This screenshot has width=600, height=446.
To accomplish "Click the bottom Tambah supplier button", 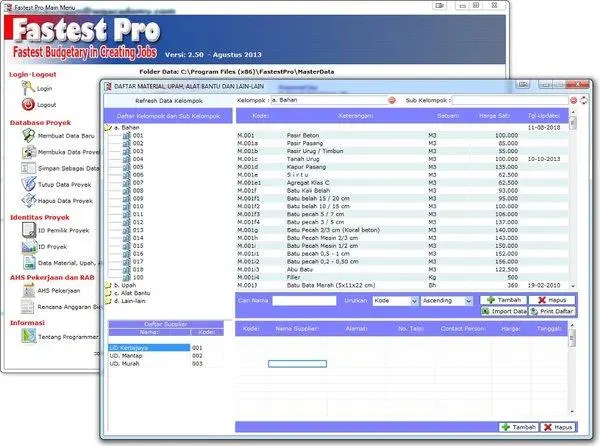I will 518,427.
